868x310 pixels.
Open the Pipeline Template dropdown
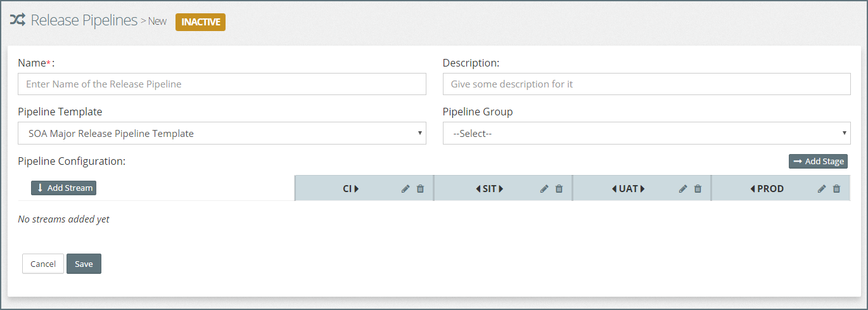(x=222, y=134)
